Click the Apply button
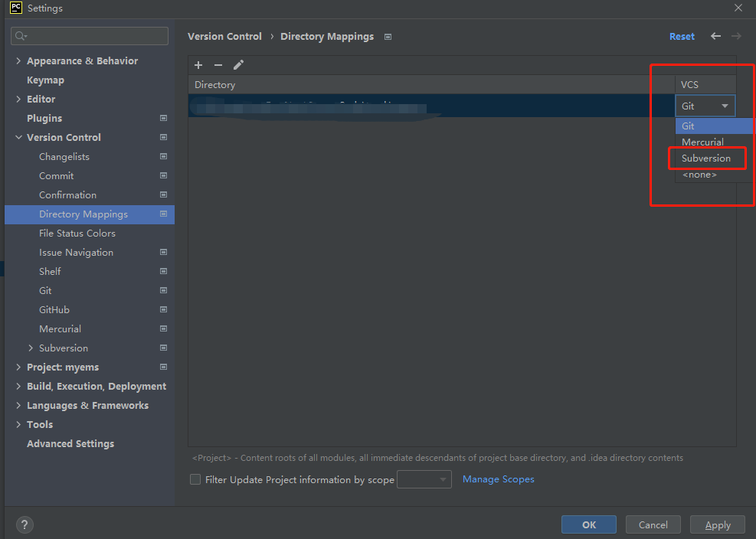The image size is (756, 539). click(718, 524)
